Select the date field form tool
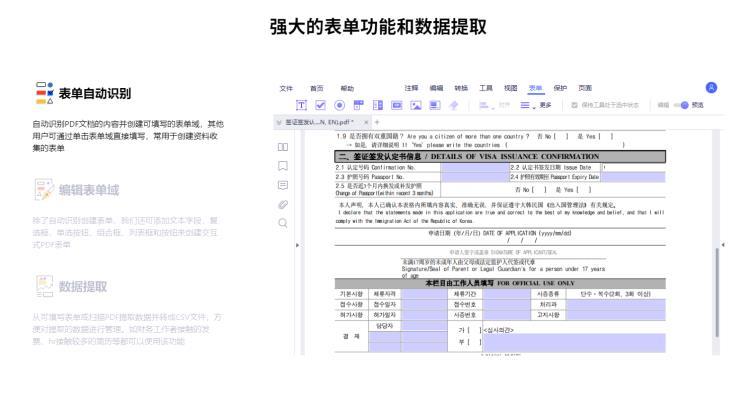The image size is (750, 411). [x=435, y=105]
